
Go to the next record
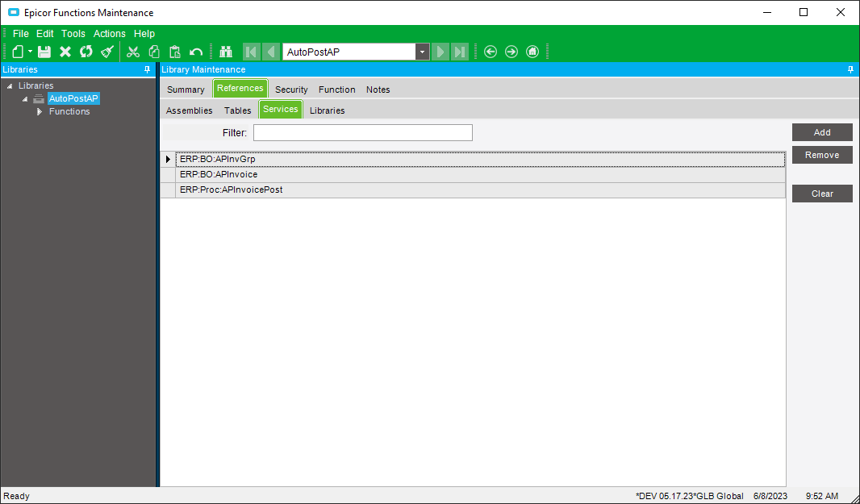point(440,52)
